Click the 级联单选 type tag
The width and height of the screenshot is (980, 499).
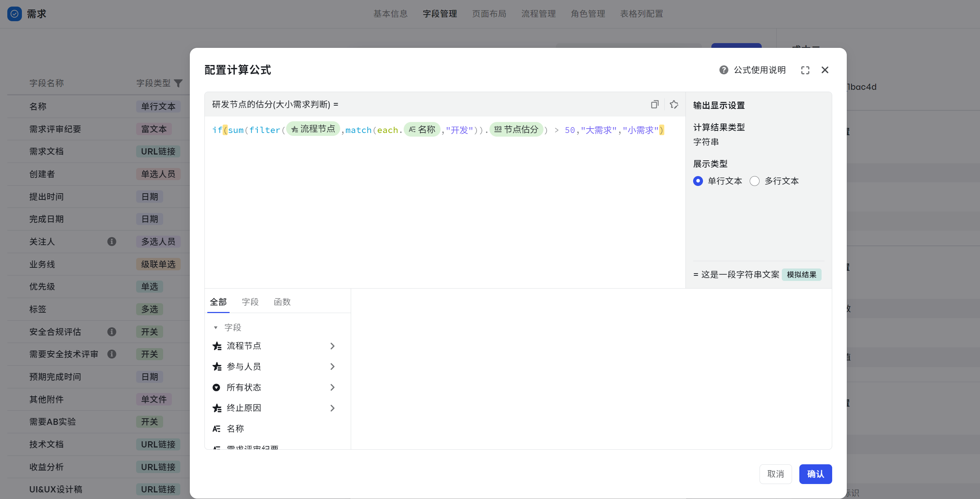(158, 264)
